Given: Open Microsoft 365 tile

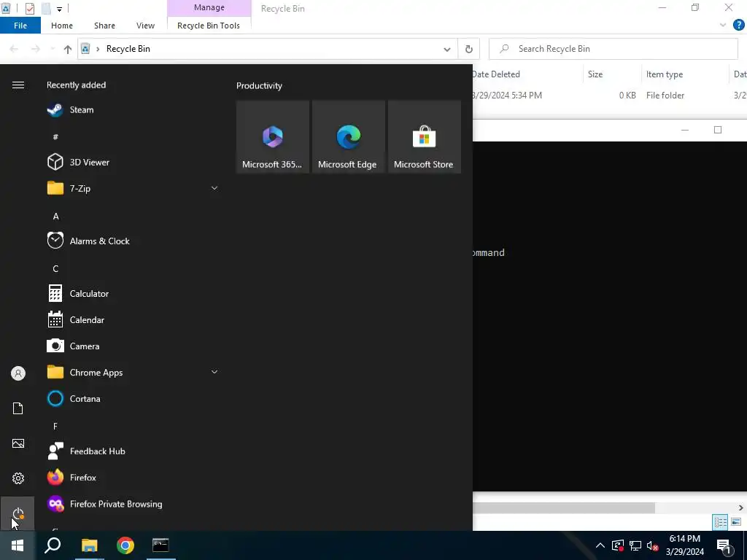Looking at the screenshot, I should [273, 136].
